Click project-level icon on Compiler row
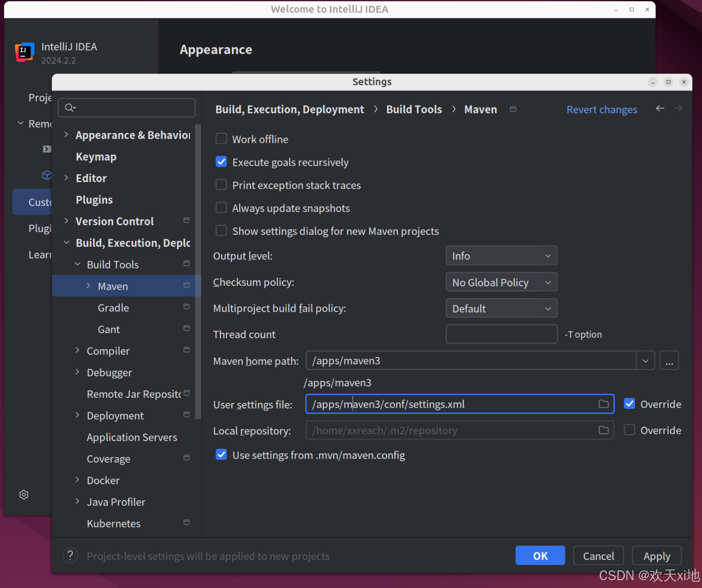Image resolution: width=702 pixels, height=588 pixels. coord(187,350)
